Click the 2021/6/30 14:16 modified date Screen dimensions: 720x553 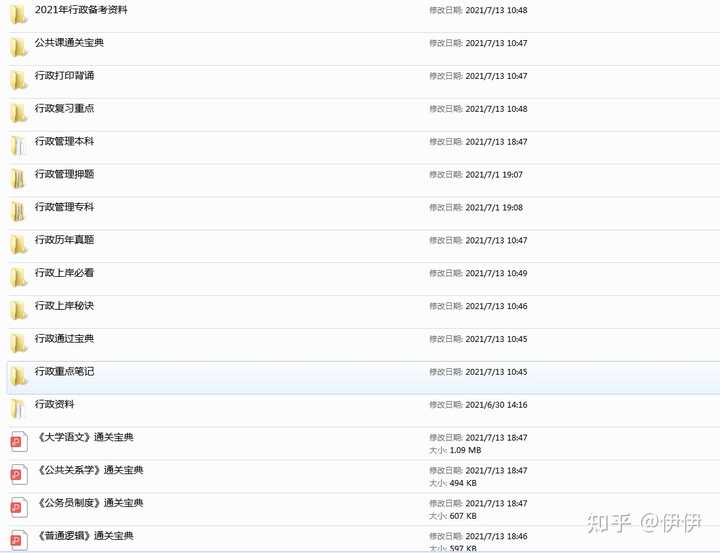(496, 405)
